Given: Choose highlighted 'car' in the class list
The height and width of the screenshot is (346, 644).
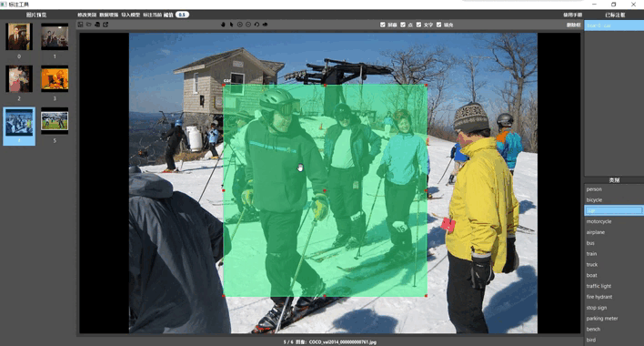Looking at the screenshot, I should click(614, 210).
